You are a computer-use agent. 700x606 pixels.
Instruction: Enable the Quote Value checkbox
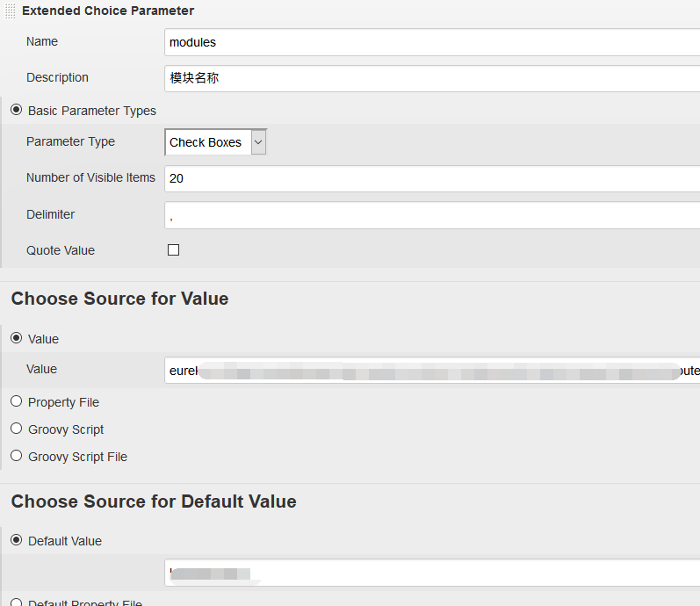[x=173, y=250]
